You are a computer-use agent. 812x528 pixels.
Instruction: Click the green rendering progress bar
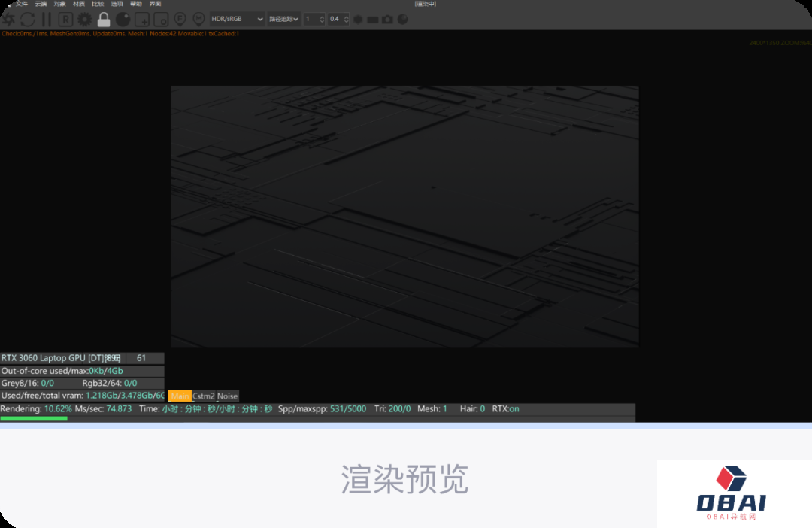coord(34,418)
